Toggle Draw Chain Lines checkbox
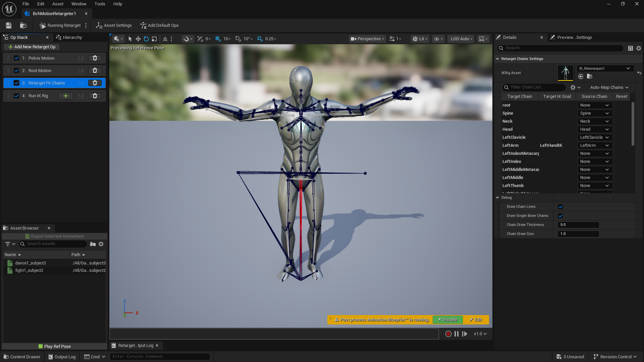 tap(560, 207)
